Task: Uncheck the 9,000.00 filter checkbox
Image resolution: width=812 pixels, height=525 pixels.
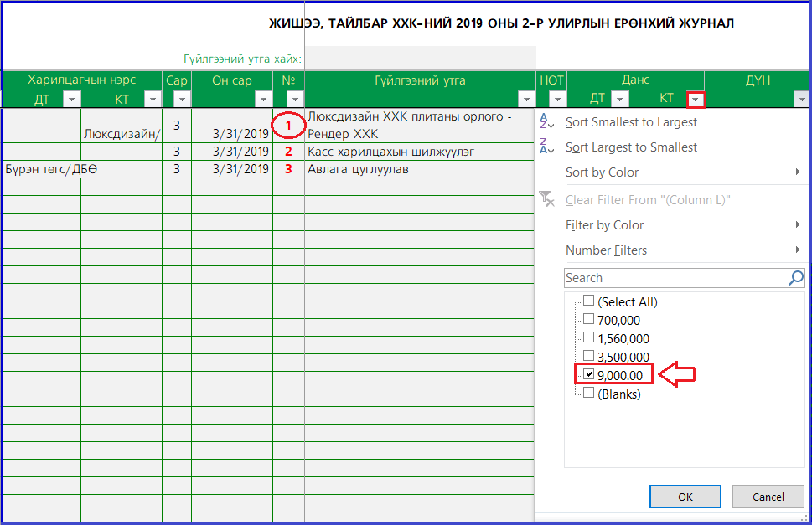Action: click(589, 375)
